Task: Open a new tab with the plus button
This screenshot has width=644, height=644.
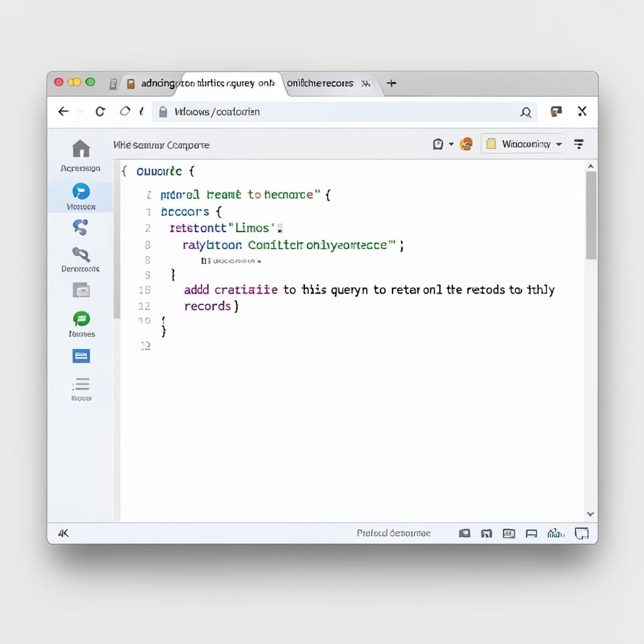Action: coord(391,84)
